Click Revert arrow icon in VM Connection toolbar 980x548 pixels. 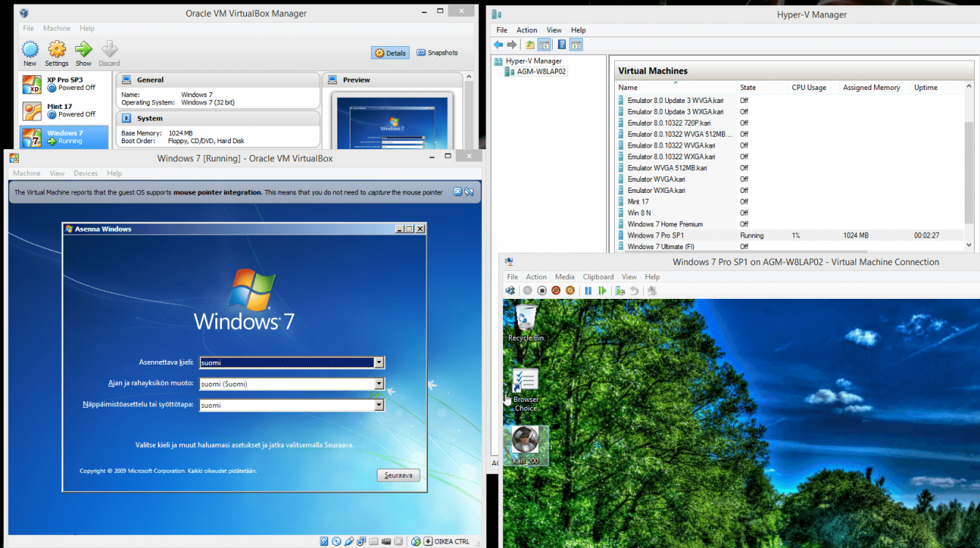click(635, 291)
